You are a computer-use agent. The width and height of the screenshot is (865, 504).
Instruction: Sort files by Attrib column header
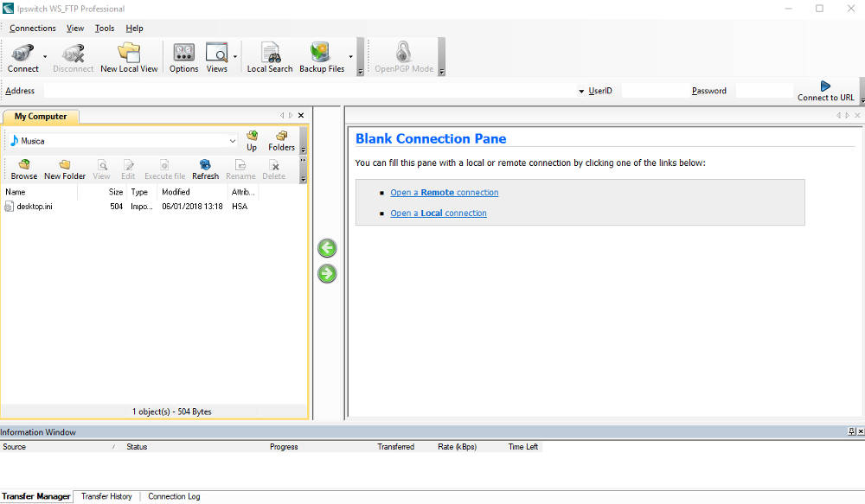point(243,192)
